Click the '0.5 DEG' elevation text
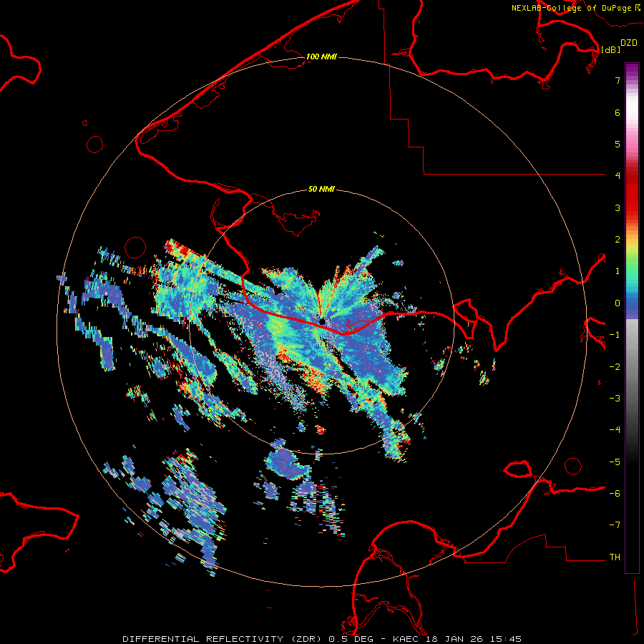 pyautogui.click(x=351, y=639)
